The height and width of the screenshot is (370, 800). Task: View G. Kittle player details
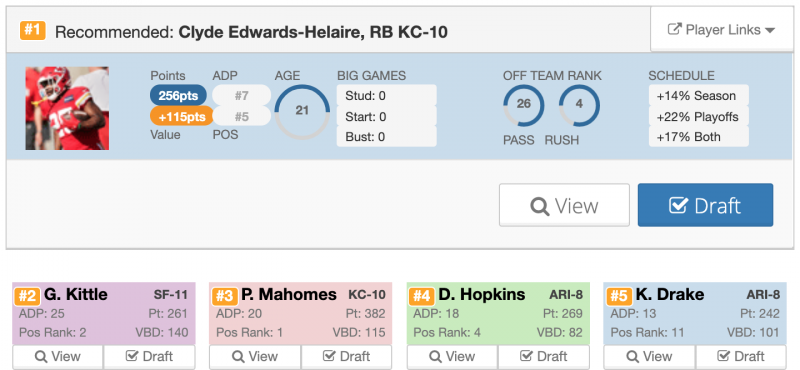(58, 356)
